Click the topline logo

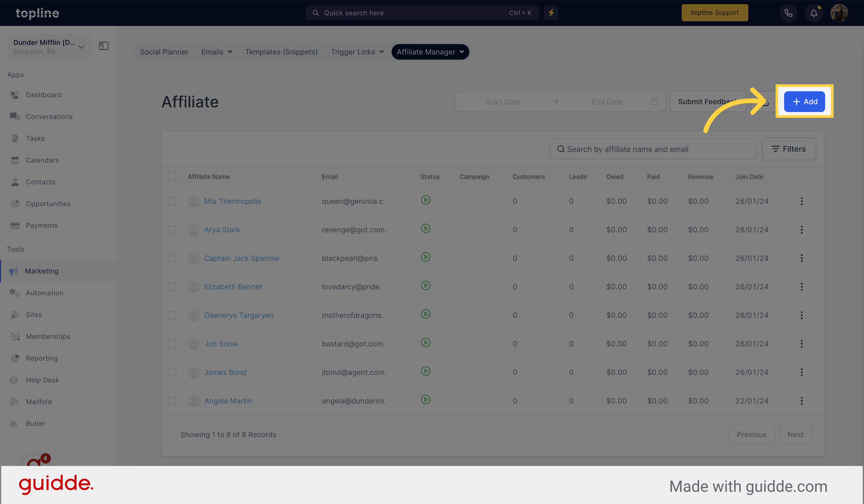37,13
